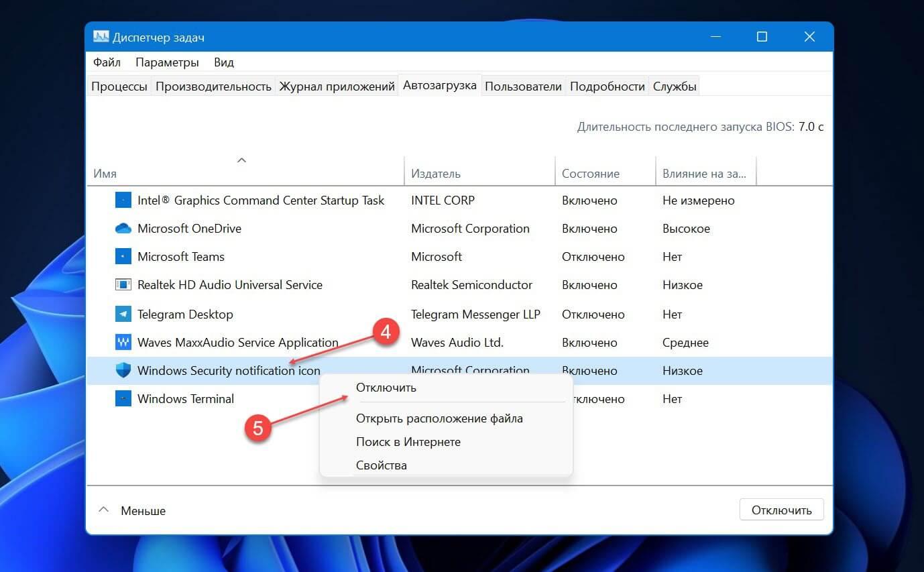Click the Waves Audio Ltd. cell
Screen dimensions: 924x572
457,342
